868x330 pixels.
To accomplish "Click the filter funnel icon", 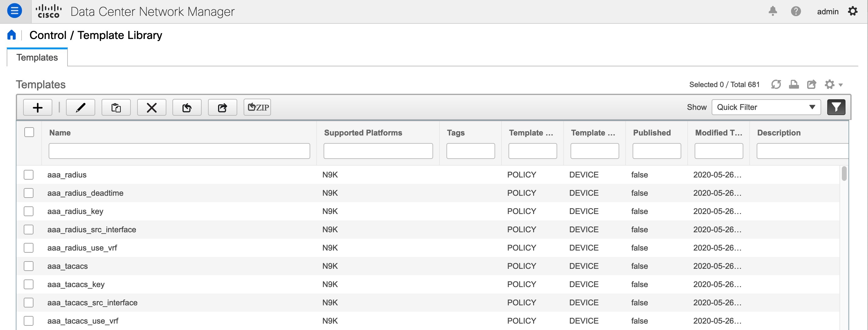I will pyautogui.click(x=836, y=107).
